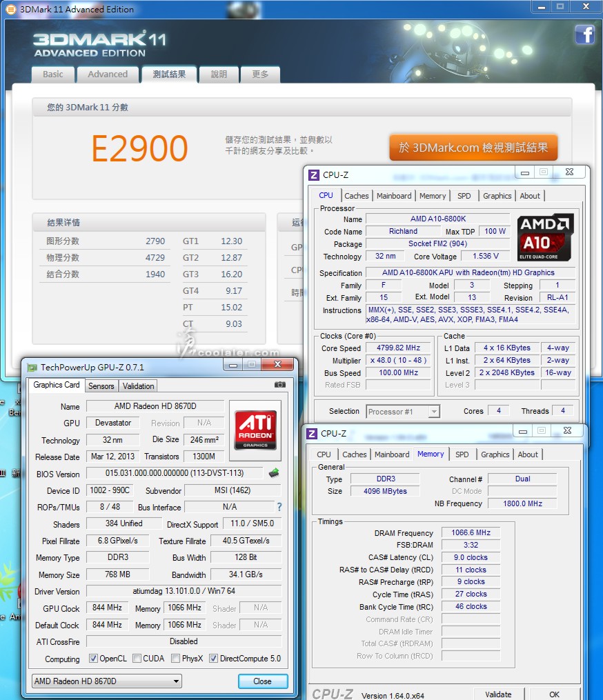Image resolution: width=603 pixels, height=700 pixels.
Task: Open the Validation tab in GPU-Z
Action: click(x=139, y=386)
